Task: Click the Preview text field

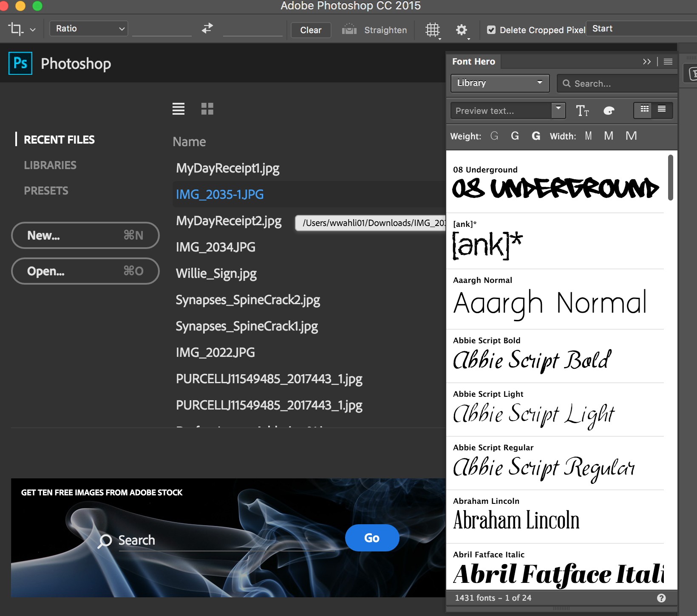Action: 501,111
